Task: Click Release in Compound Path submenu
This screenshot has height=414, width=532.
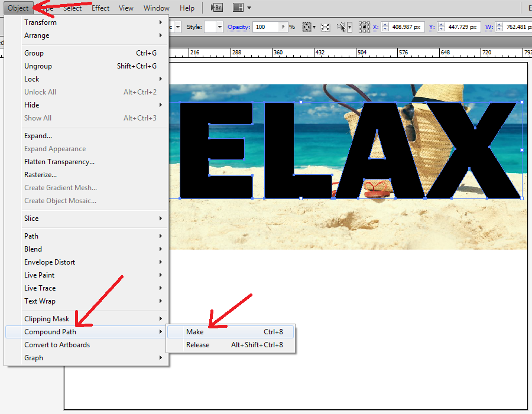Action: (231, 345)
